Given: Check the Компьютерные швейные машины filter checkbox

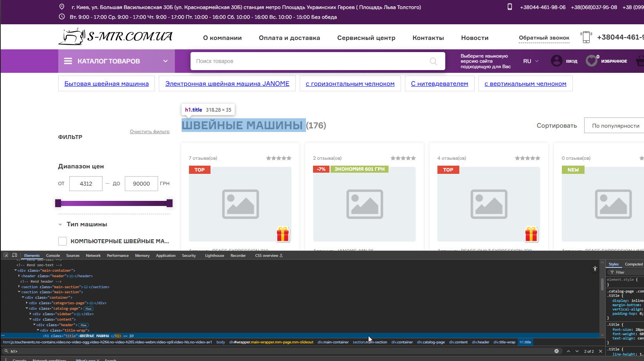Looking at the screenshot, I should (63, 241).
